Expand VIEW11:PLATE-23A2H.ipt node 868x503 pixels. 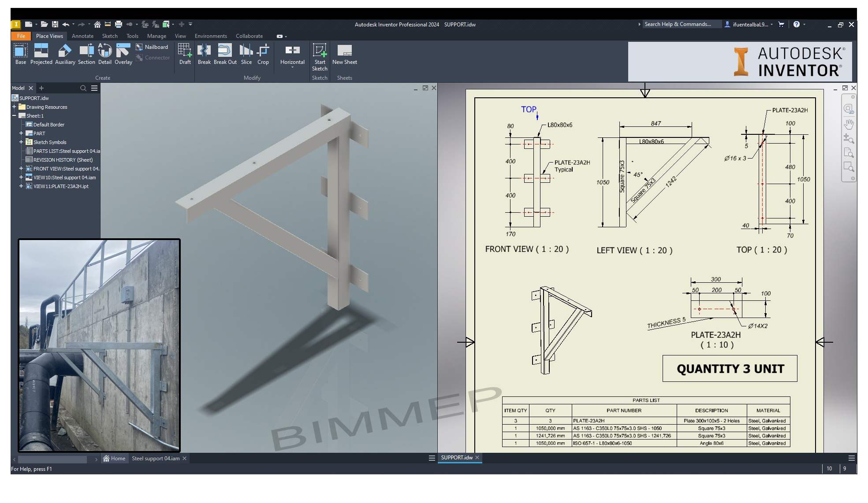pyautogui.click(x=21, y=186)
